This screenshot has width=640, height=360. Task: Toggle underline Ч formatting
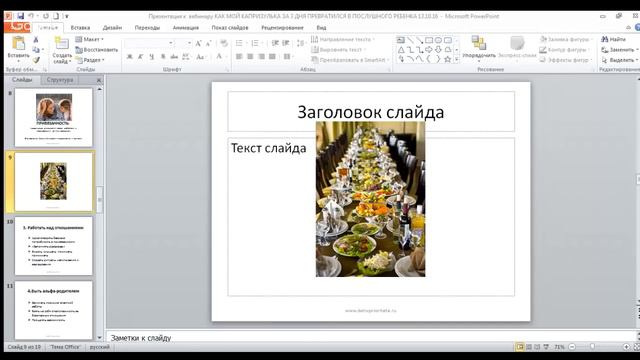[152, 57]
